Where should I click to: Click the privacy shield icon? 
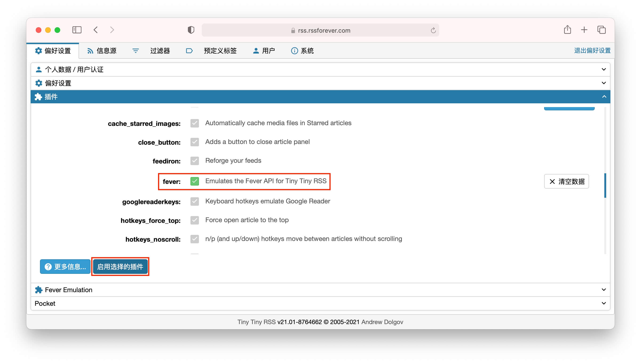(x=191, y=30)
